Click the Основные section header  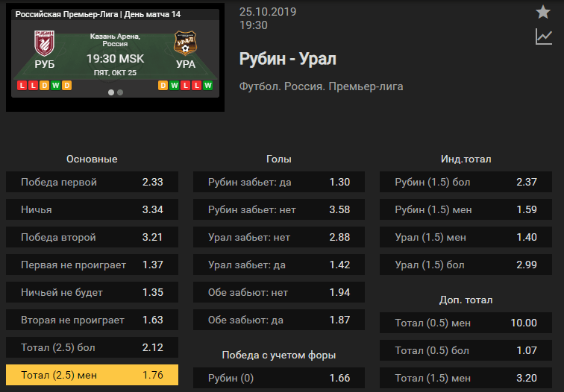(x=92, y=159)
